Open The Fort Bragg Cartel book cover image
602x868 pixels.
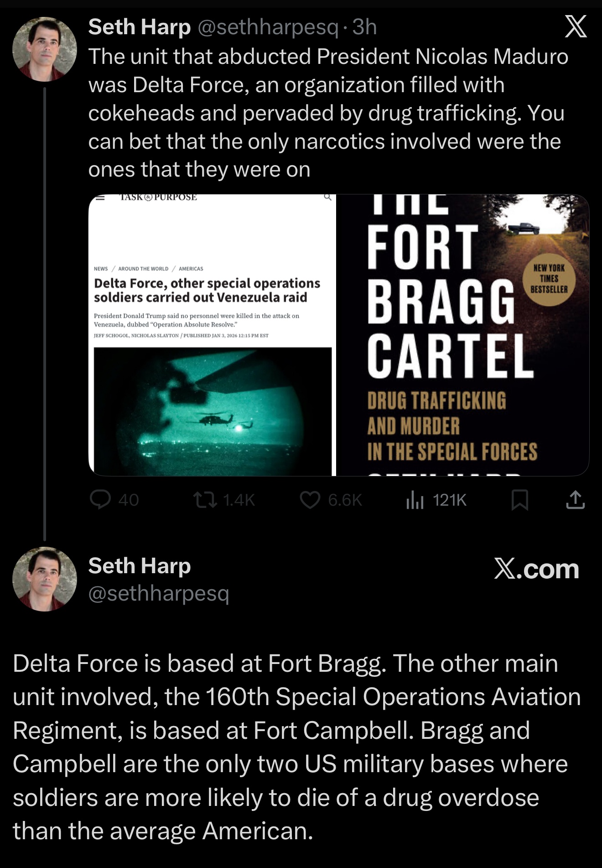pyautogui.click(x=462, y=335)
